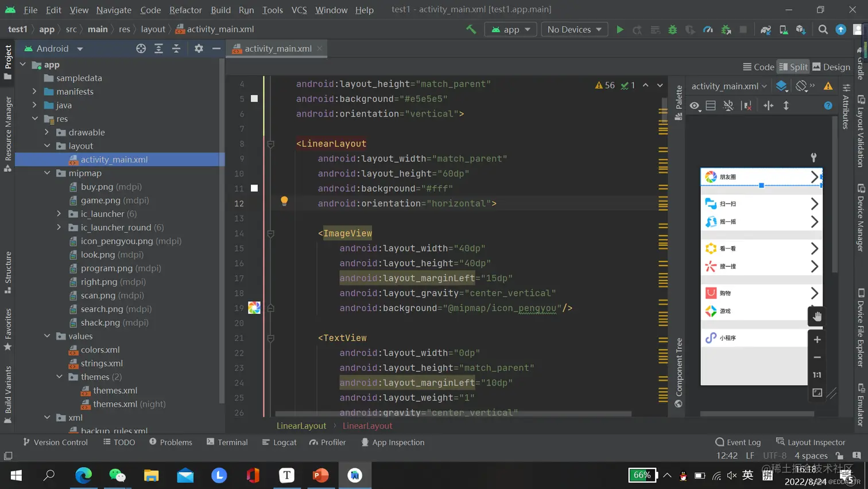Open the Navigate menu

click(114, 10)
